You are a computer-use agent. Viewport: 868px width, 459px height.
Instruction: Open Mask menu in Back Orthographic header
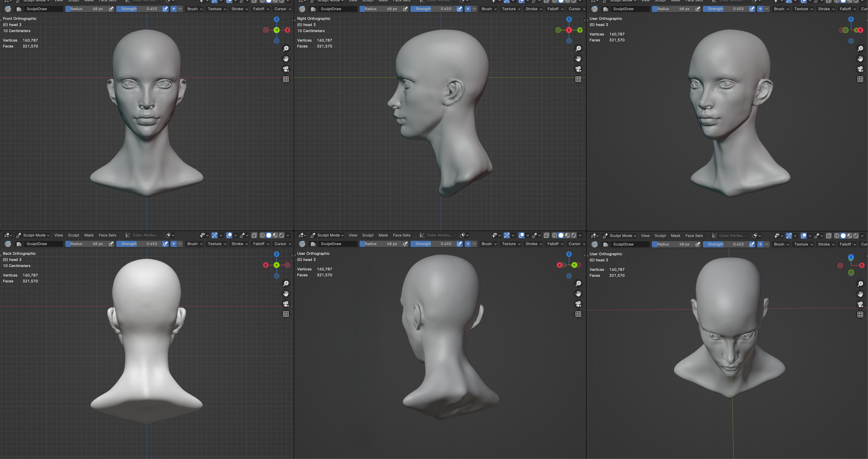[89, 235]
